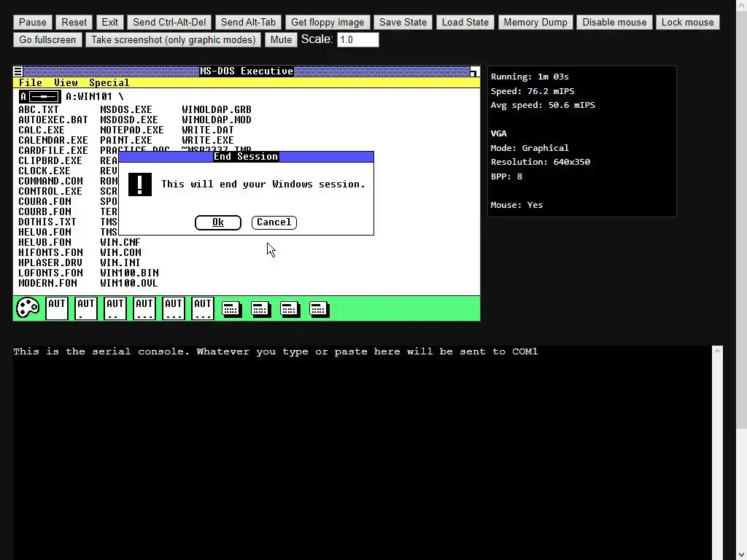Image resolution: width=747 pixels, height=560 pixels.
Task: Click Load State
Action: point(465,23)
